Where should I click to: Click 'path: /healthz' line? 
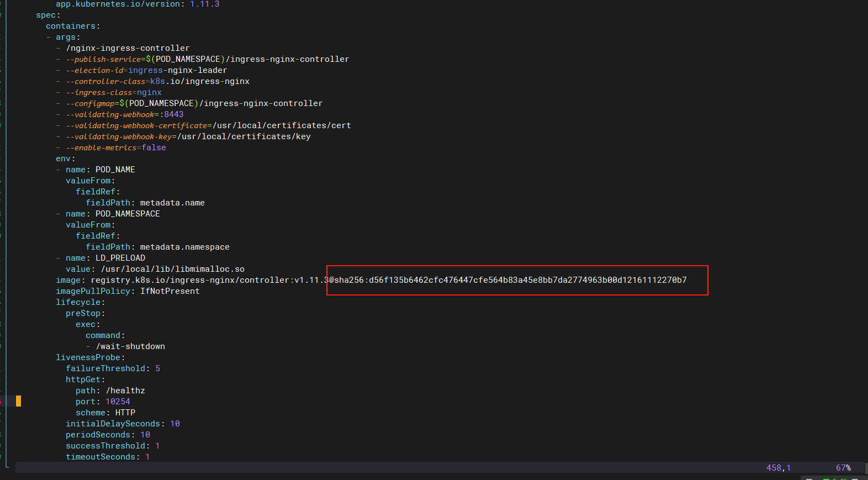click(110, 391)
